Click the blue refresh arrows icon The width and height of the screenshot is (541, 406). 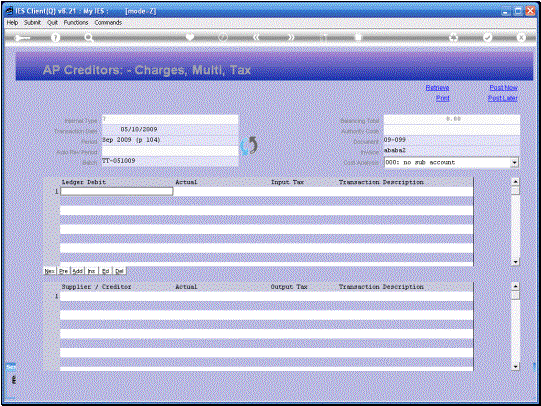(249, 146)
